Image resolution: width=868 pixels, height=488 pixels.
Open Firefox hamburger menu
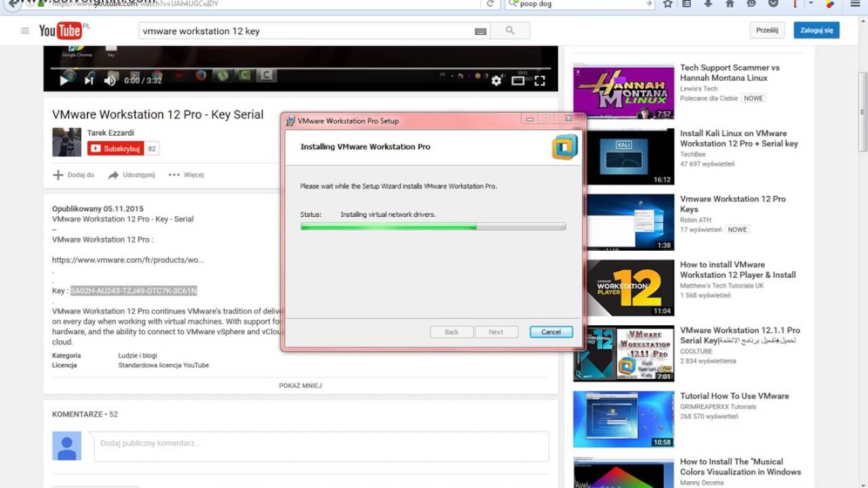tap(854, 3)
